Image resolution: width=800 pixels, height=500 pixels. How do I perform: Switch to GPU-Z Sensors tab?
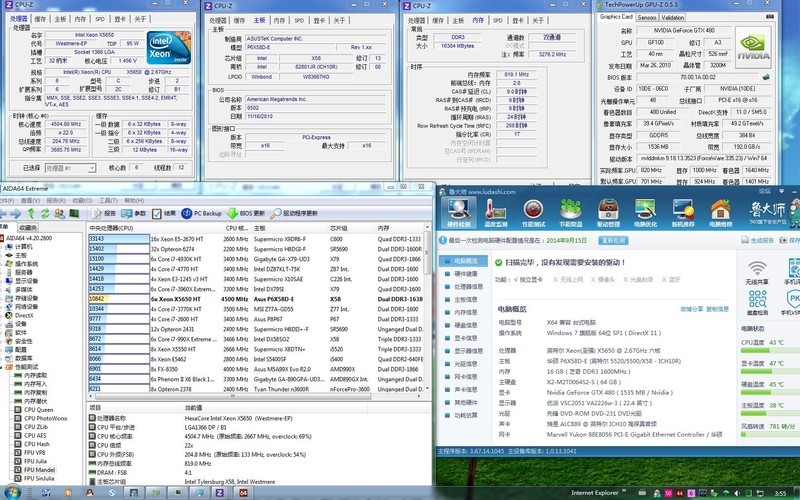coord(647,17)
